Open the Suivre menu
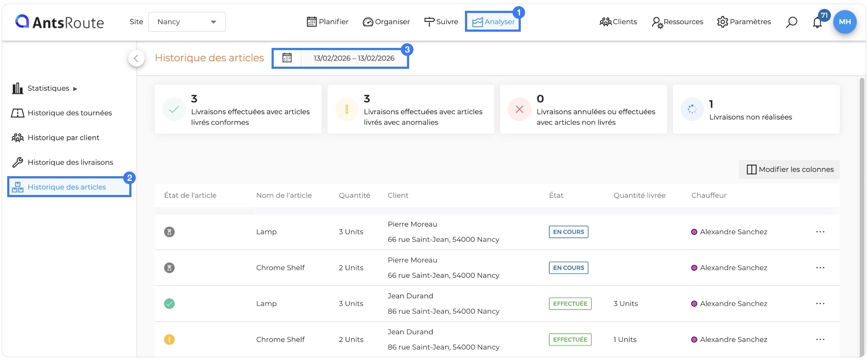This screenshot has height=360, width=868. [441, 22]
